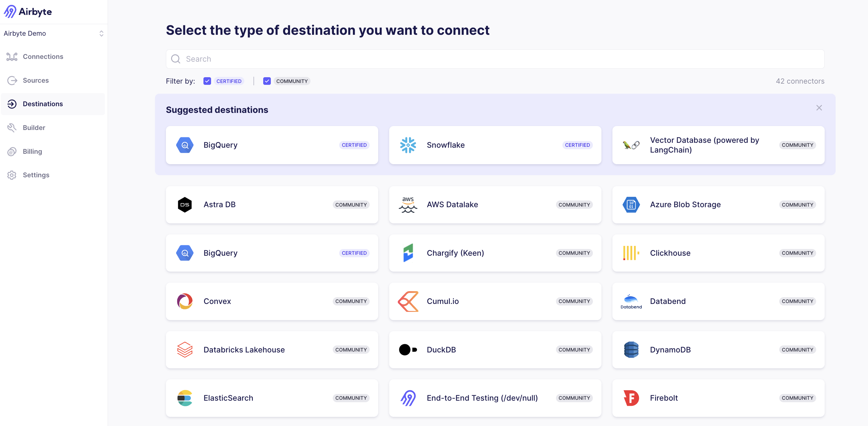Viewport: 868px width, 426px height.
Task: Open the Destinations navigation item
Action: tap(43, 104)
